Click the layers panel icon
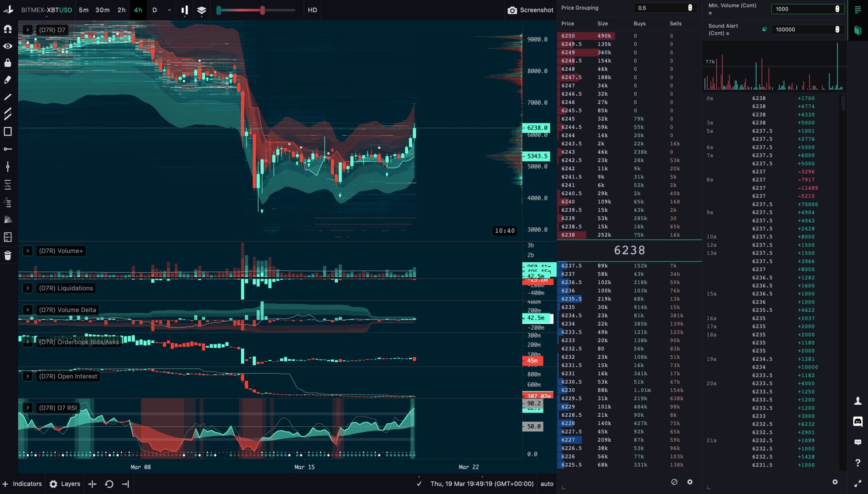Screen dimensions: 868x494 (x=203, y=10)
